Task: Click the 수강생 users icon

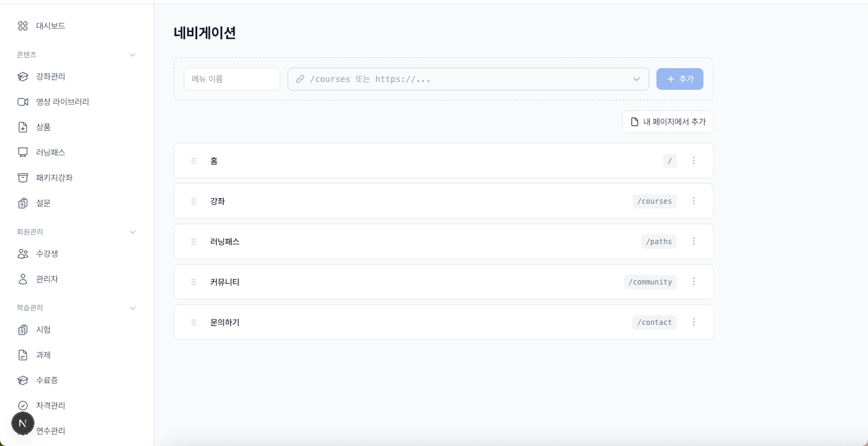Action: [x=23, y=254]
